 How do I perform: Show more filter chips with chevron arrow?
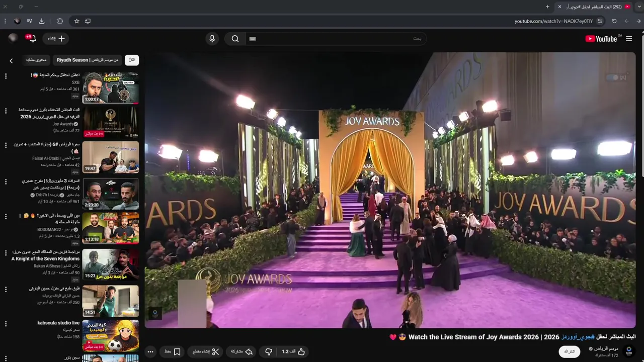pyautogui.click(x=11, y=61)
